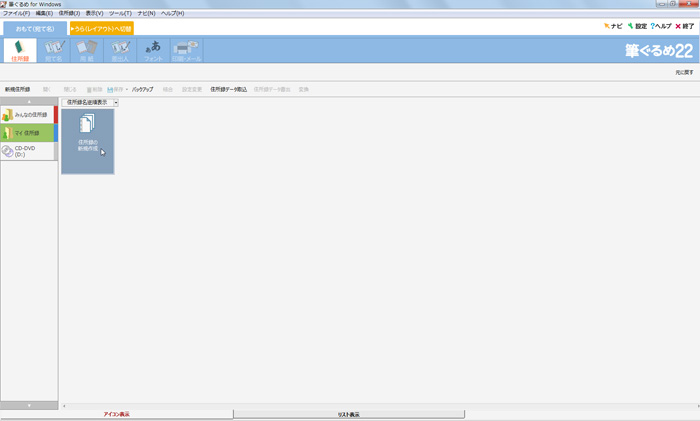
Task: Select the 住所録 address book icon
Action: point(20,50)
